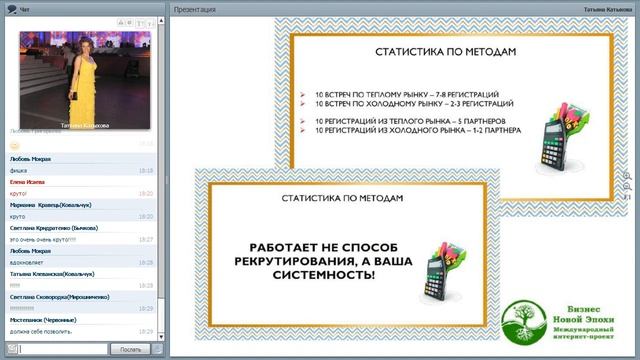This screenshot has width=640, height=360.
Task: Select the Чат panel title
Action: click(x=24, y=9)
